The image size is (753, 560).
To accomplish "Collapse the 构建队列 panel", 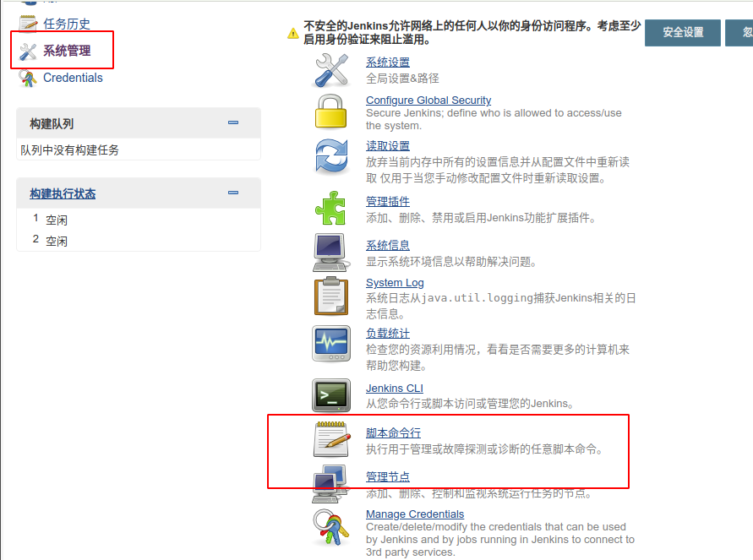I will (x=233, y=122).
